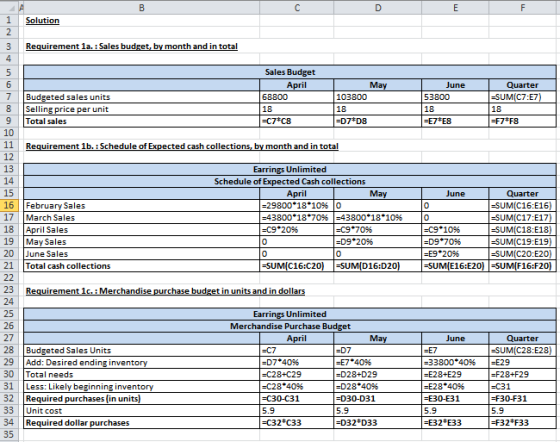Click the =F32*F33 formula cell
The width and height of the screenshot is (560, 442).
click(x=522, y=423)
